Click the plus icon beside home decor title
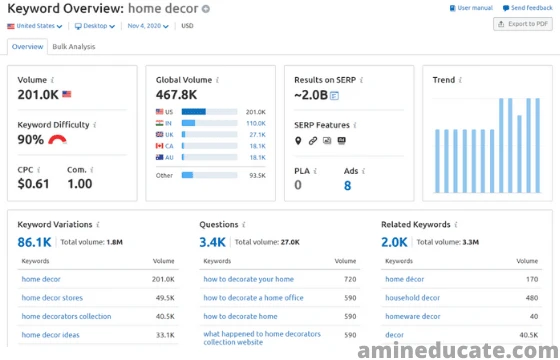Screen dimensions: 560x360 point(206,9)
